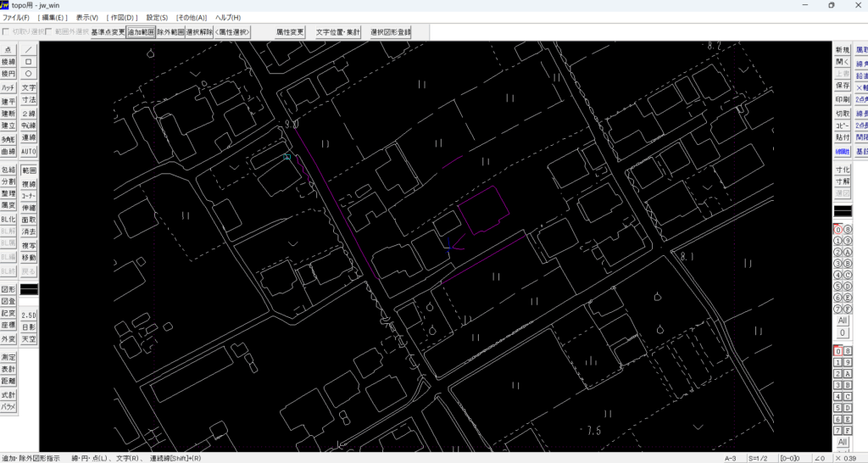Click the ×0.39 zoom ratio status entry
The height and width of the screenshot is (463, 868).
pos(846,458)
